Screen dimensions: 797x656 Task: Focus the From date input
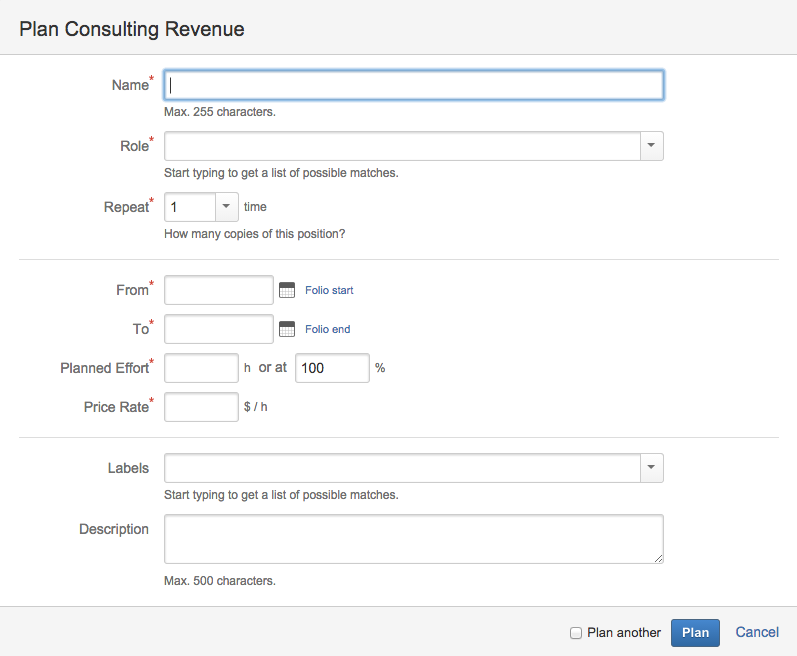(x=218, y=290)
